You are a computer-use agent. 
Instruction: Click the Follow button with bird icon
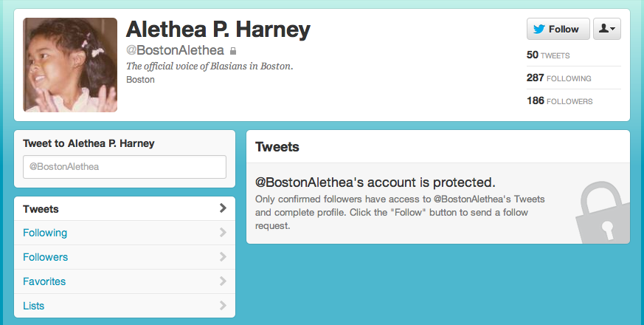558,29
